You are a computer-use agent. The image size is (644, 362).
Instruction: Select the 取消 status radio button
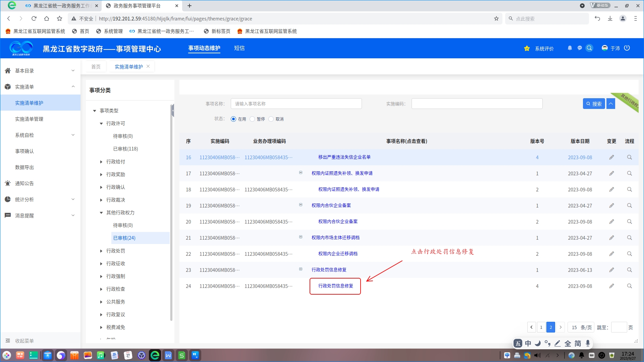point(271,119)
